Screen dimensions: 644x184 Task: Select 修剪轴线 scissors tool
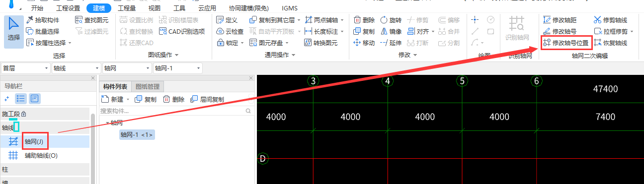[610, 20]
